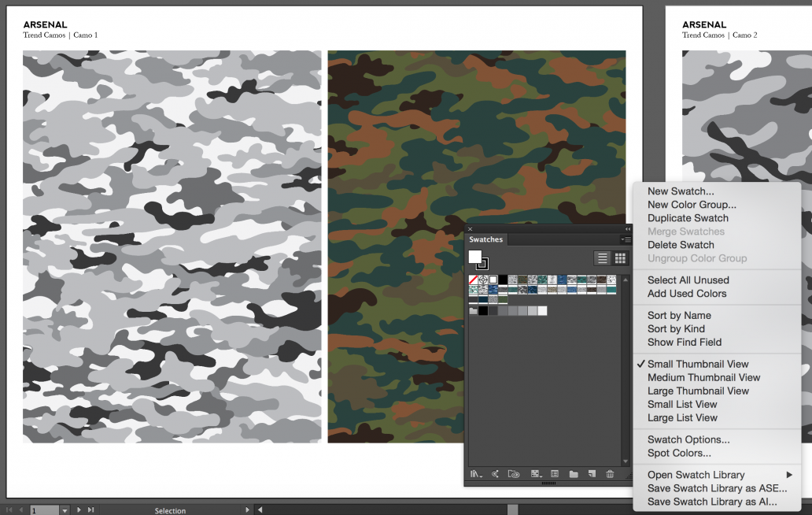Screen dimensions: 812x515
Task: Delete selected swatch using trash icon
Action: pyautogui.click(x=611, y=474)
